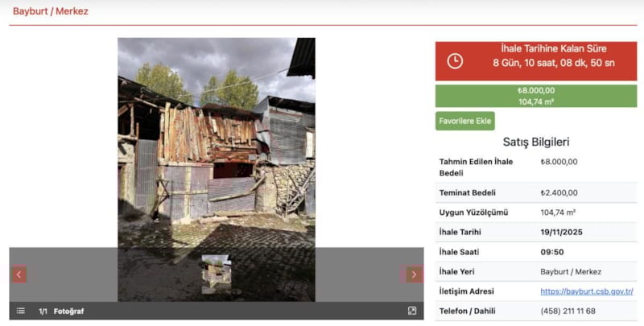Open the gallery thumbnail list icon
The width and height of the screenshot is (644, 326).
pos(21,311)
